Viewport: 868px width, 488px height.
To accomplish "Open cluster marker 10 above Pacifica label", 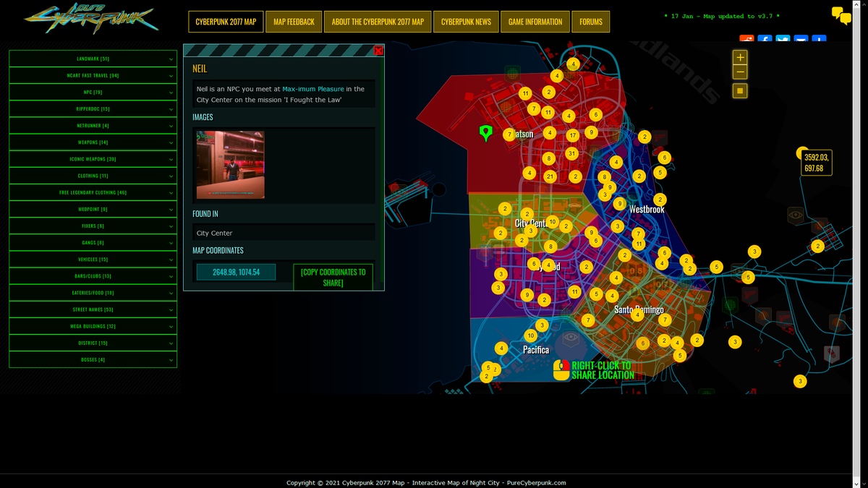I will click(x=531, y=335).
